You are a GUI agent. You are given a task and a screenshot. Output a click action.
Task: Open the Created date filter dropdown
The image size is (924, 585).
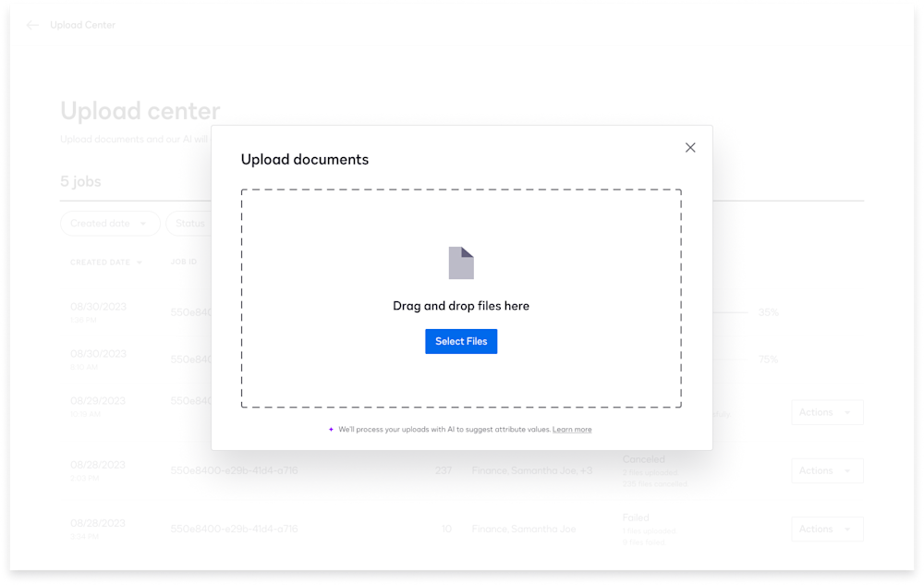tap(110, 224)
